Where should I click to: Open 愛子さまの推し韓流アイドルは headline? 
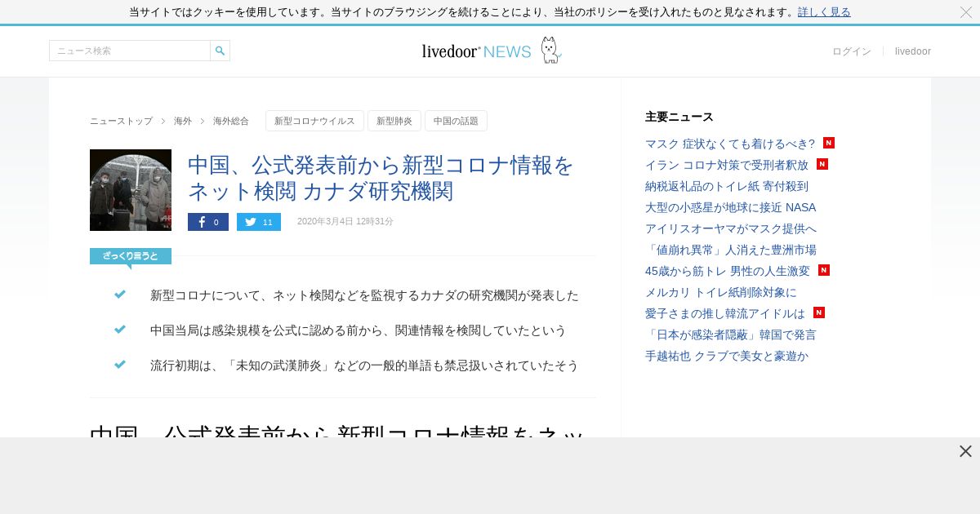point(725,313)
